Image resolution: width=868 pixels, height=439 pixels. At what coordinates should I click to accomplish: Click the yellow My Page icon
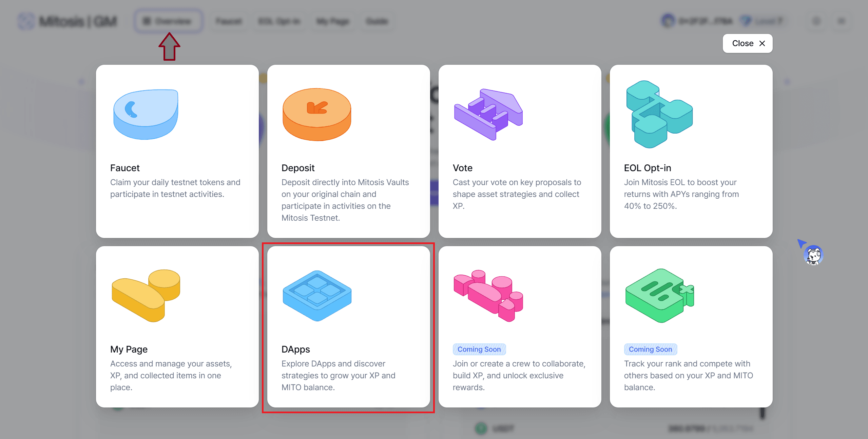[146, 296]
